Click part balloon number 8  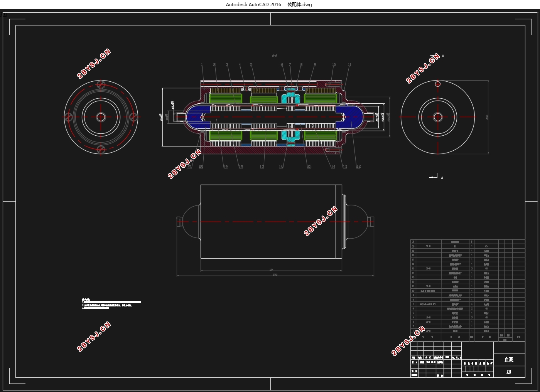coord(301,65)
